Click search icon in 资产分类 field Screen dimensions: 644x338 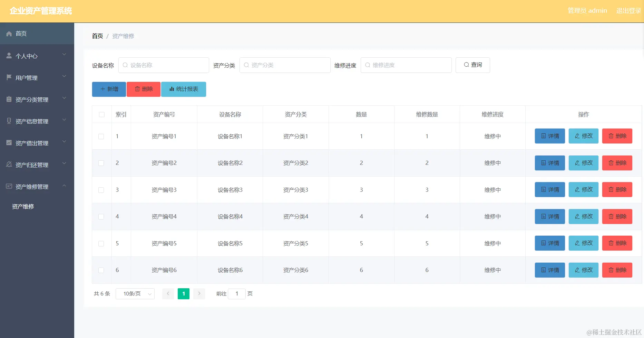[246, 65]
